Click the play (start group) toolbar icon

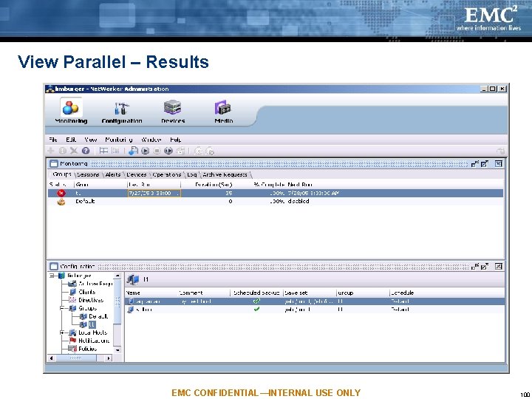pos(146,151)
